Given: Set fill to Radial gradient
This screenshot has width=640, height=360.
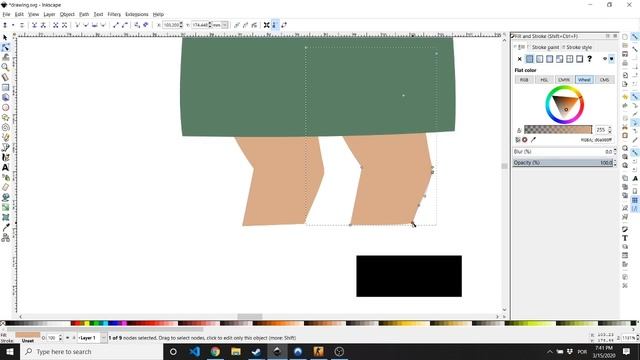Looking at the screenshot, I should [x=549, y=59].
